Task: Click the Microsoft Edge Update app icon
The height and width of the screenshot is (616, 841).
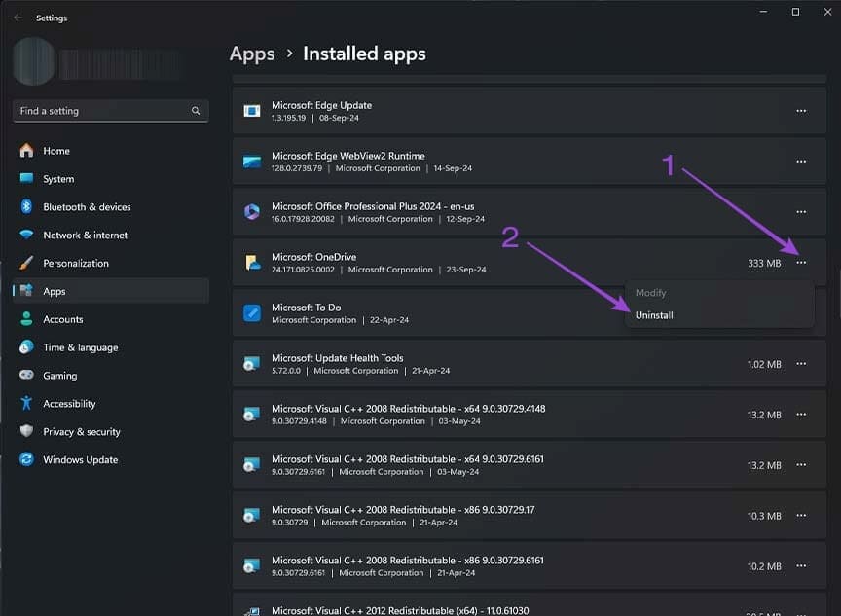Action: 251,111
